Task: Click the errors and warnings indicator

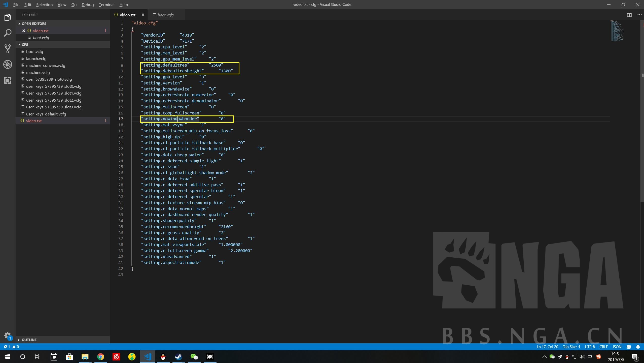Action: click(x=11, y=347)
